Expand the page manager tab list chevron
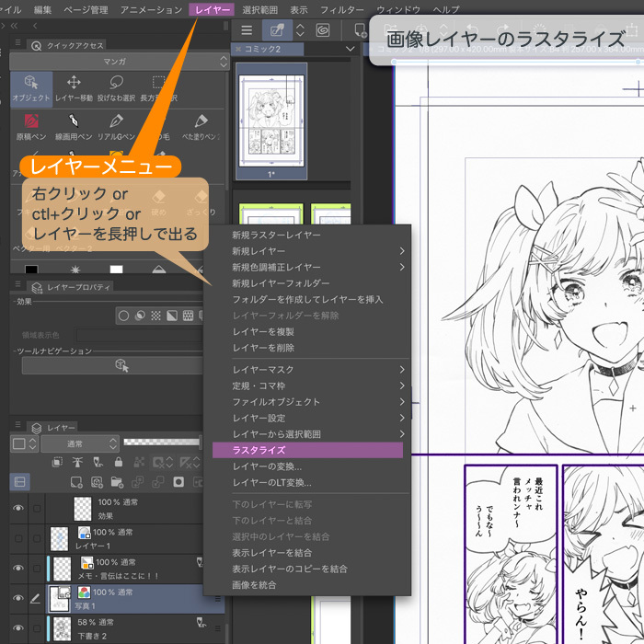Image resolution: width=644 pixels, height=644 pixels. (350, 49)
